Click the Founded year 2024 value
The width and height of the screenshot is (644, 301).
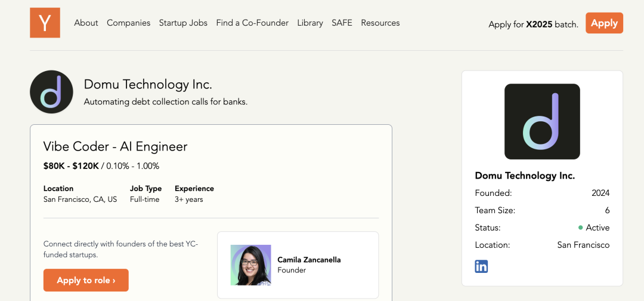600,193
